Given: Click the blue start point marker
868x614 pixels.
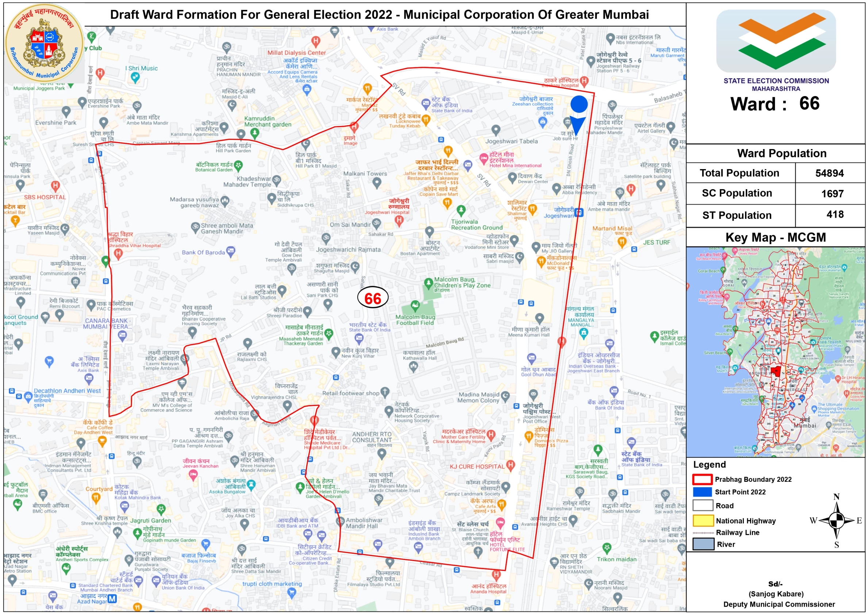Looking at the screenshot, I should pyautogui.click(x=579, y=104).
